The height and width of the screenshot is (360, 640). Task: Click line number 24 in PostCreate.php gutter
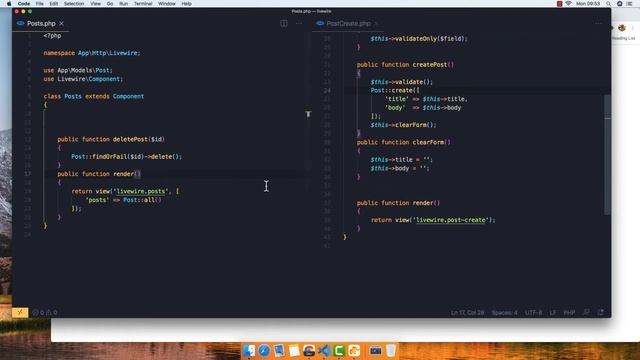pyautogui.click(x=327, y=90)
